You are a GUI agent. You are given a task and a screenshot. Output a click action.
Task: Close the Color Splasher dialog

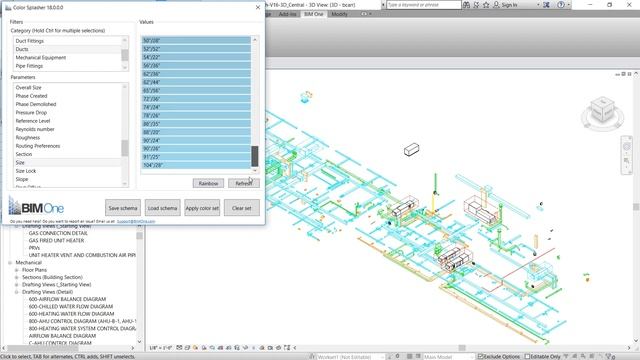(258, 7)
